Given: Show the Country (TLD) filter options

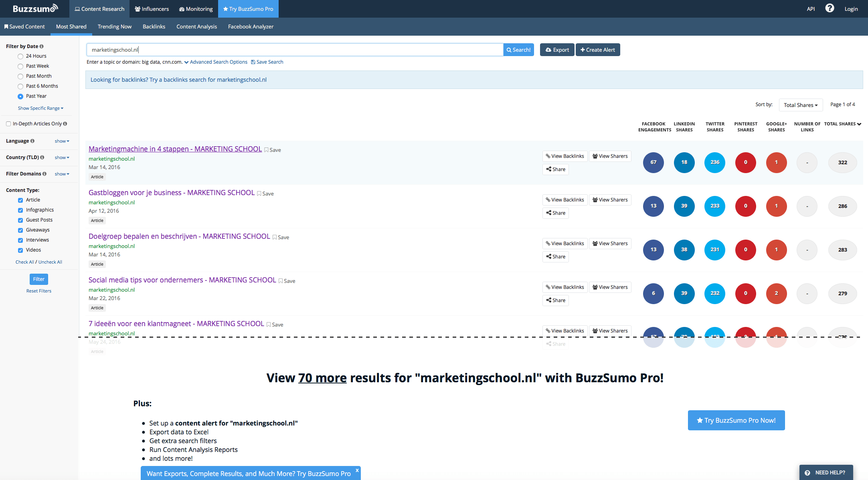Looking at the screenshot, I should click(x=62, y=157).
